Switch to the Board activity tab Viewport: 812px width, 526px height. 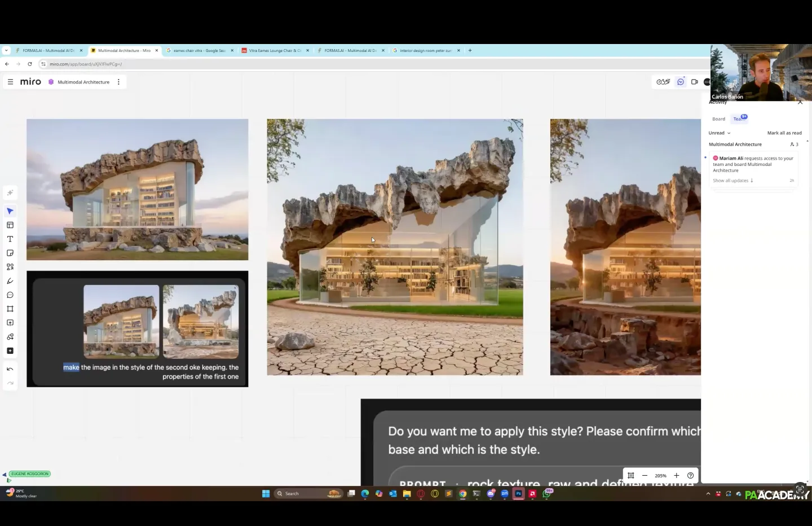pyautogui.click(x=718, y=119)
